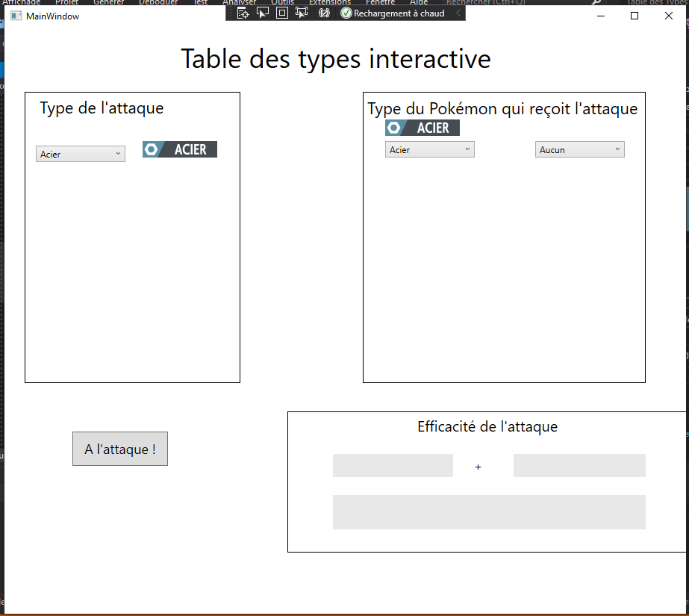The height and width of the screenshot is (616, 689).
Task: Click the MainWindow application icon
Action: pyautogui.click(x=15, y=16)
